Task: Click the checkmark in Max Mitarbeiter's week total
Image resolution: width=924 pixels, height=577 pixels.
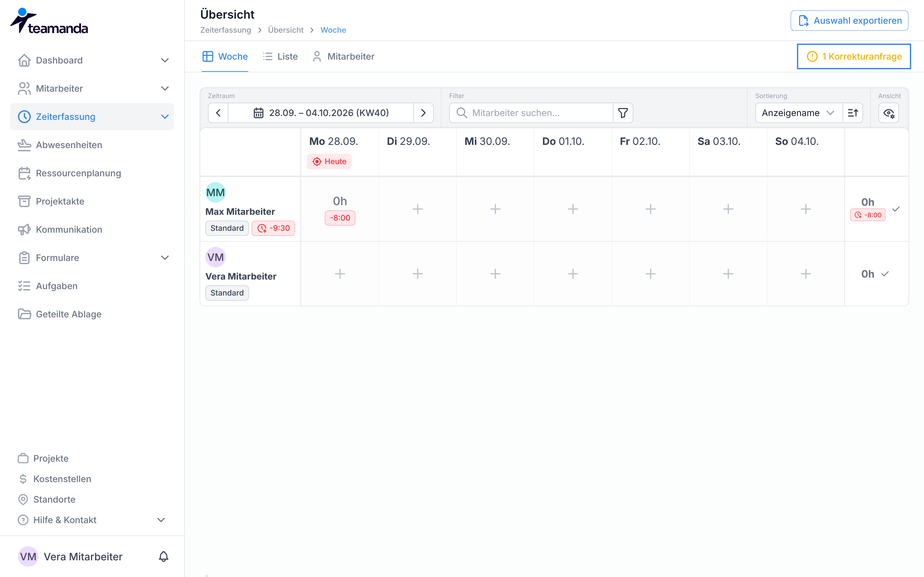Action: tap(896, 209)
